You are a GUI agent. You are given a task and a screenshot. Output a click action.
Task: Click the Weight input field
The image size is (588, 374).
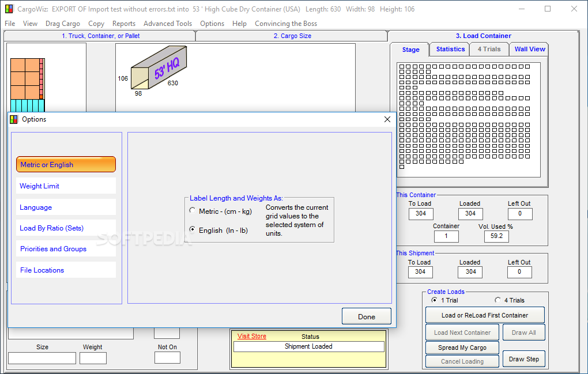(x=93, y=358)
